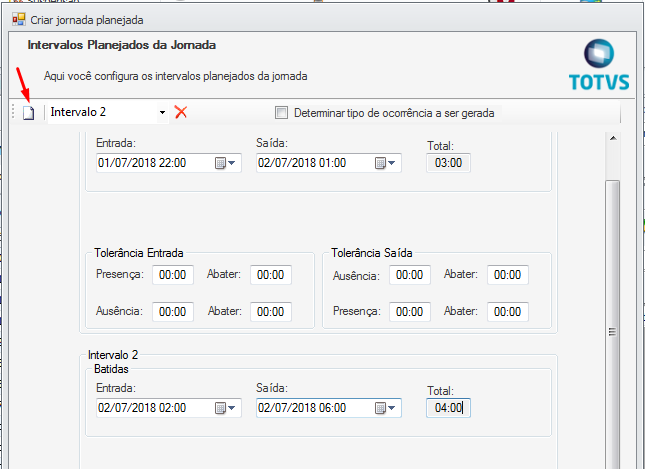The width and height of the screenshot is (645, 469).
Task: Click Presença field in Tolerância Entrada
Action: (173, 275)
